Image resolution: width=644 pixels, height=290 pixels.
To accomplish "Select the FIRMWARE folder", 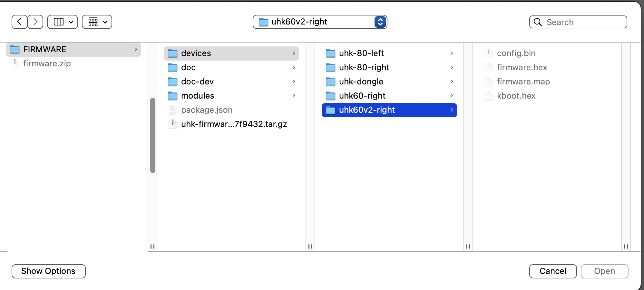I will [x=44, y=49].
